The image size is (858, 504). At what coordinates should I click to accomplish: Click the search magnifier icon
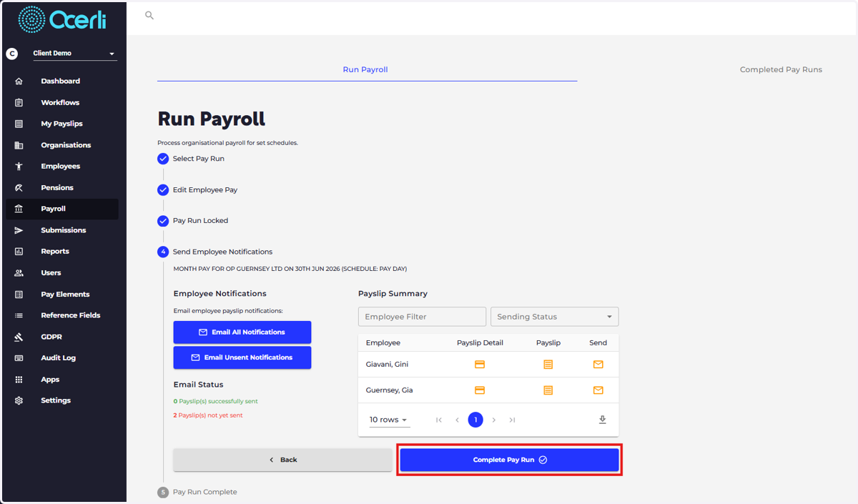point(149,15)
